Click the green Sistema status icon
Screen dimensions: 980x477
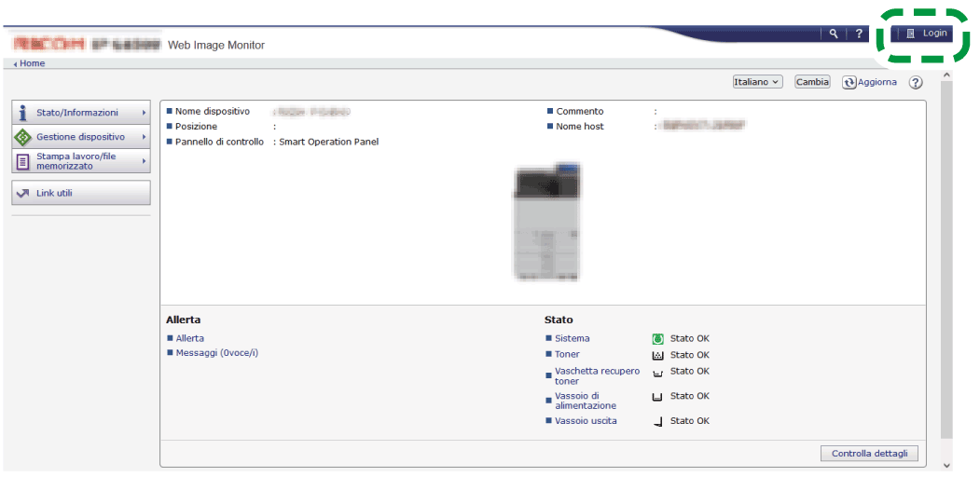pos(656,339)
